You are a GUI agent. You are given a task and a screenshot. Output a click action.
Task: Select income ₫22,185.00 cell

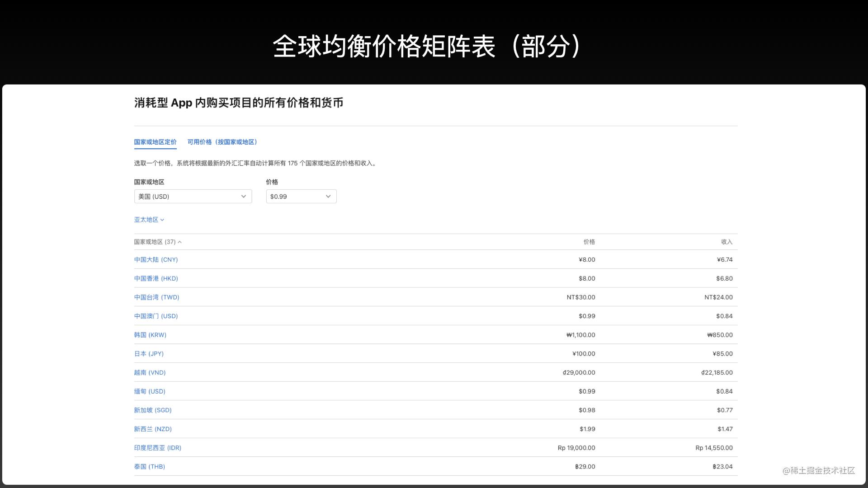717,373
